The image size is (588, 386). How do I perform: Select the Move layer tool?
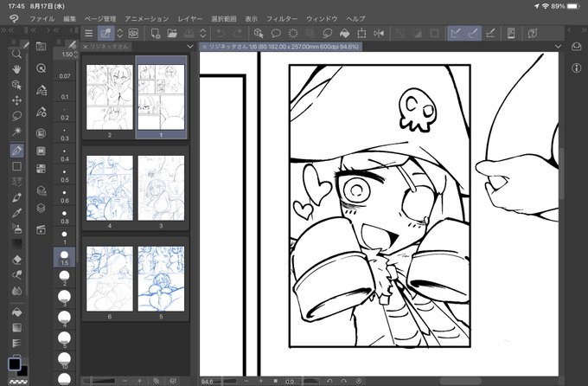16,100
